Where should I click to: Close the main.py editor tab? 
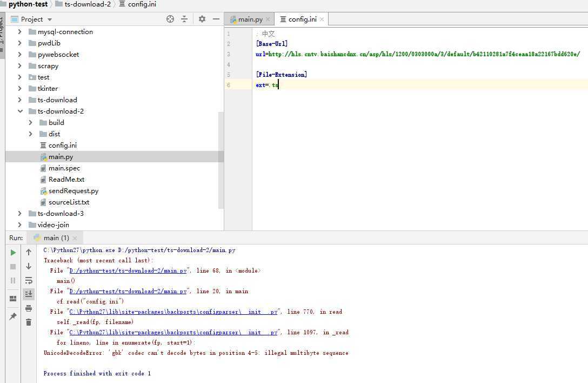coord(268,19)
